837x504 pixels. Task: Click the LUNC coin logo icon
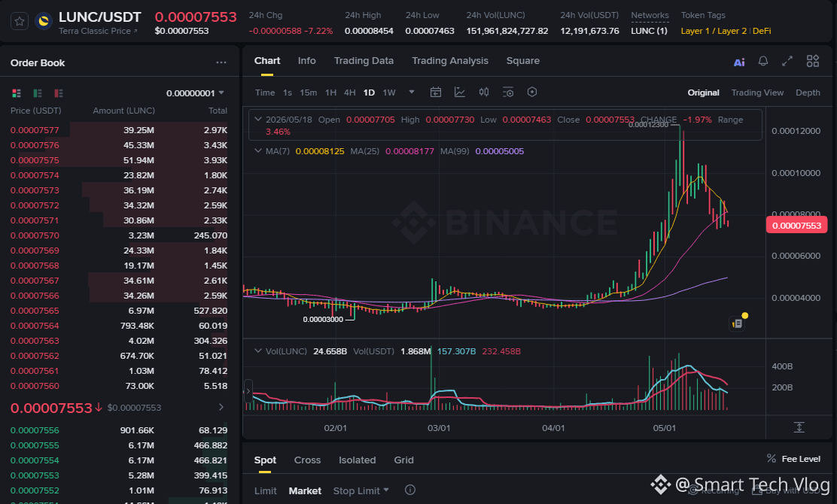[43, 21]
